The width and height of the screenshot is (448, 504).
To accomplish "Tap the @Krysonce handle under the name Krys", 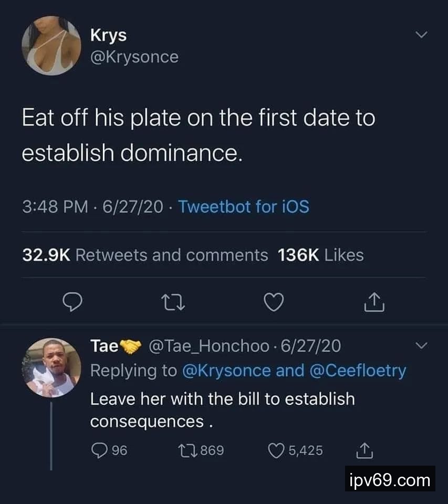I will coord(134,57).
